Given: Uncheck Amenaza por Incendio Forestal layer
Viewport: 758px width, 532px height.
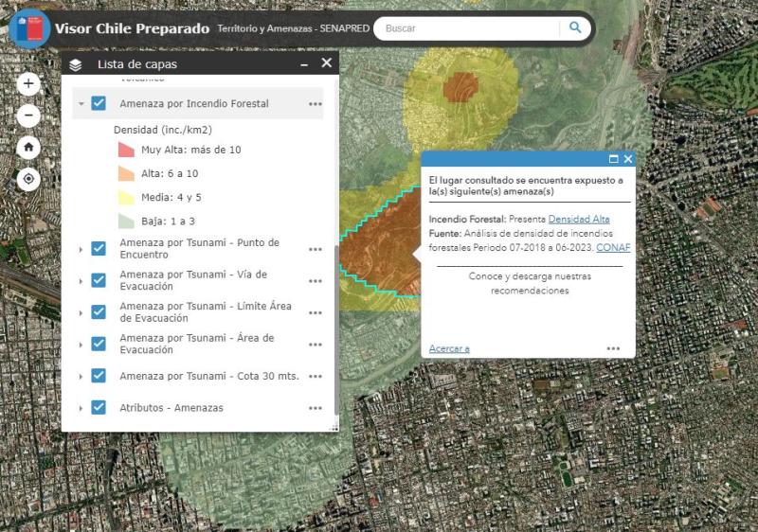Looking at the screenshot, I should point(99,103).
